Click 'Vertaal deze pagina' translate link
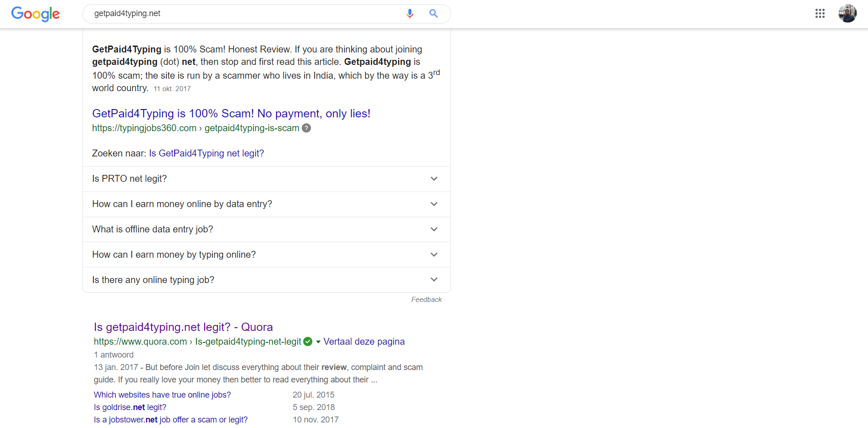This screenshot has width=868, height=428. pyautogui.click(x=364, y=341)
